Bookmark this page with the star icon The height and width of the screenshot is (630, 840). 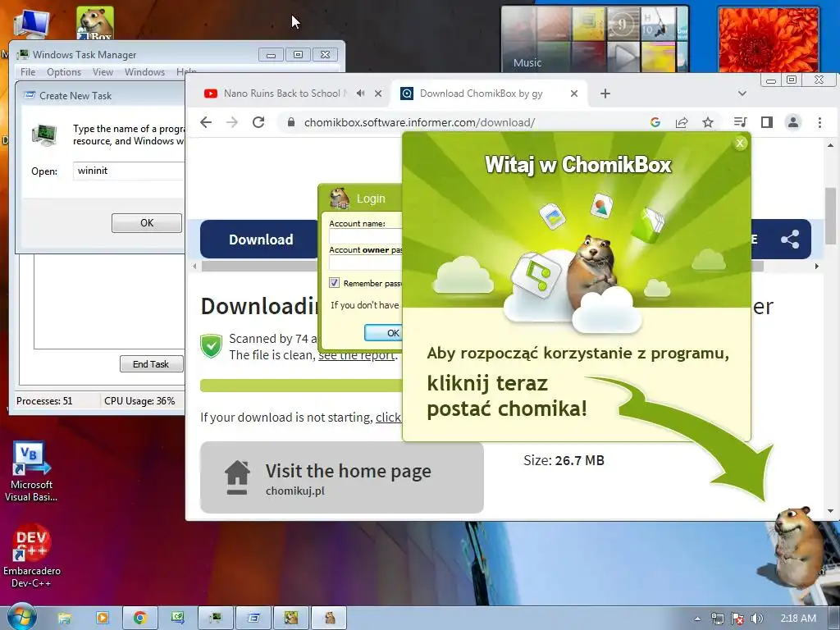click(x=708, y=122)
